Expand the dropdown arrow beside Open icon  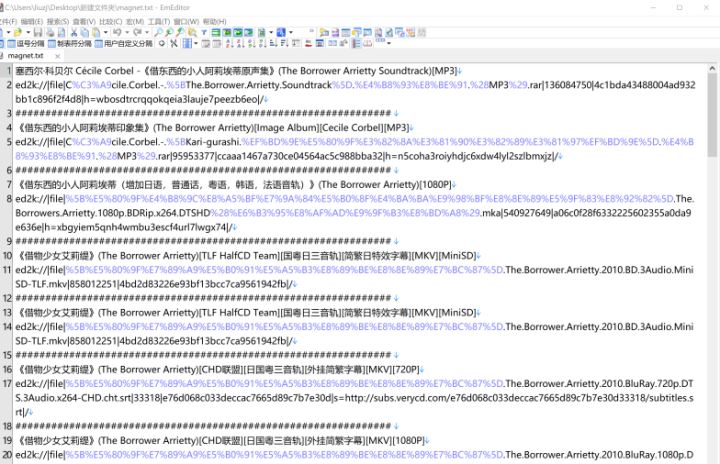pyautogui.click(x=28, y=32)
